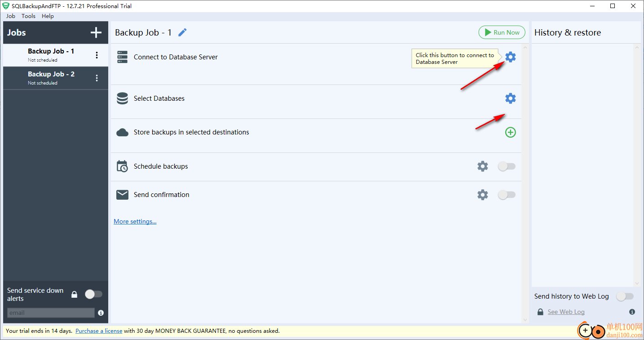The width and height of the screenshot is (644, 340).
Task: Open Select Databases settings gear
Action: [511, 98]
